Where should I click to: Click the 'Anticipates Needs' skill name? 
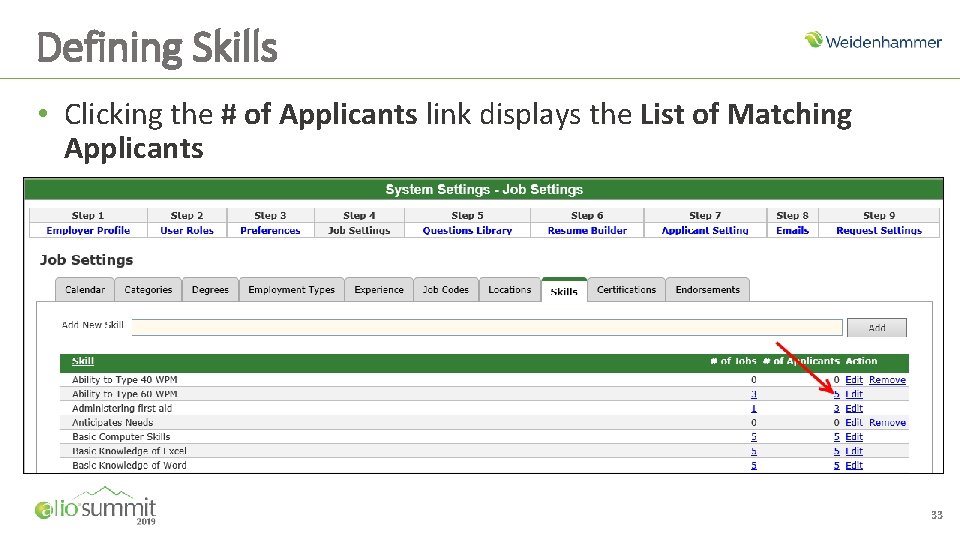[x=112, y=422]
